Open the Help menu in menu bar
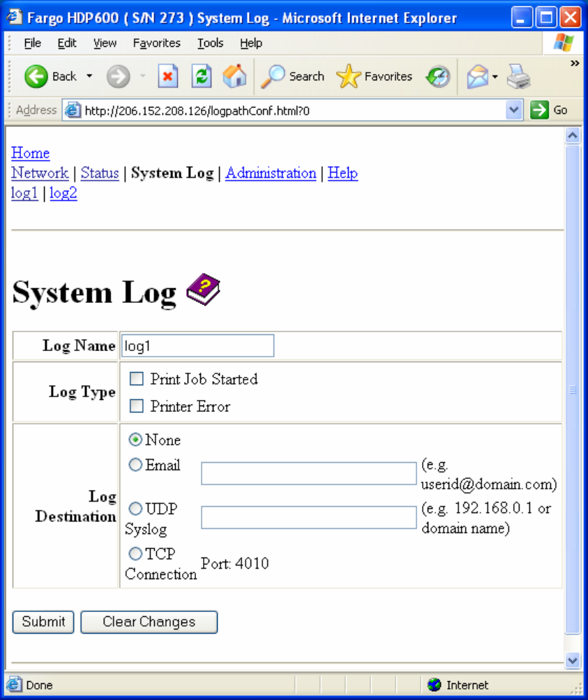 [x=251, y=43]
